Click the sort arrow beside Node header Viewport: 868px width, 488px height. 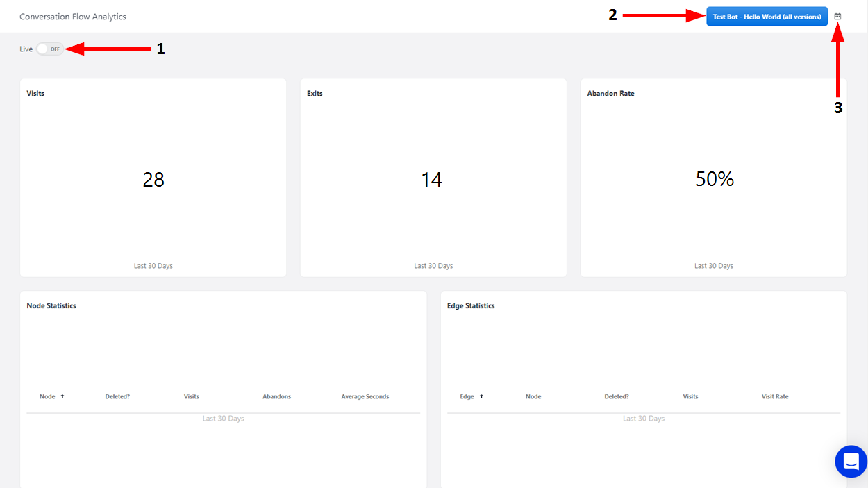(x=62, y=396)
